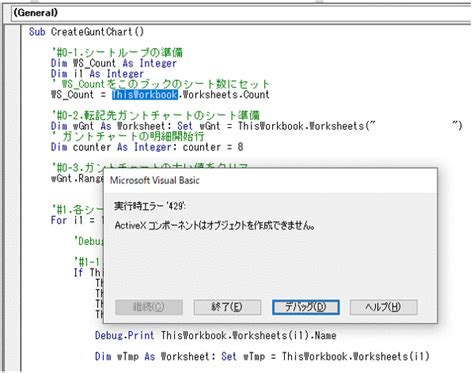The image size is (474, 373).
Task: Open the (General) object dropdown
Action: (241, 13)
